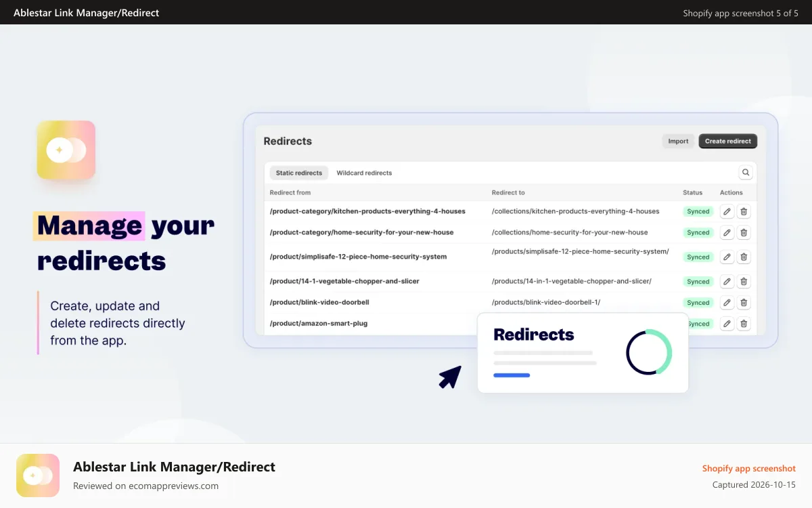Screen dimensions: 812x508
Task: Click the Import button
Action: pyautogui.click(x=678, y=141)
